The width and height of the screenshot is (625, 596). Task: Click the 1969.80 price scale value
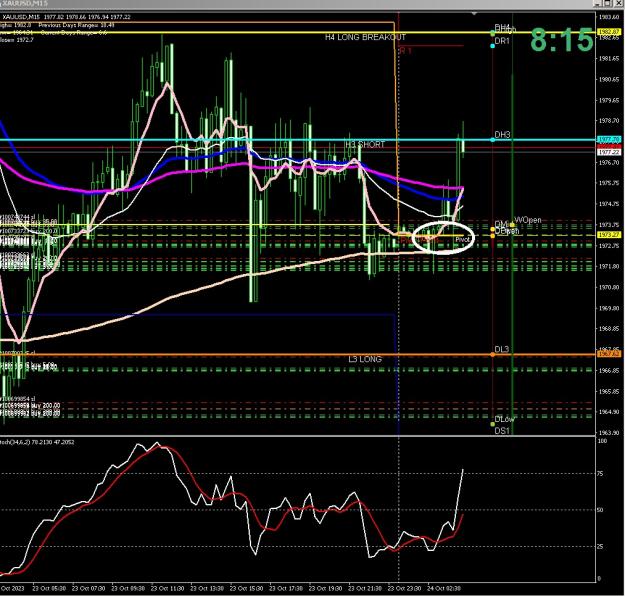pos(609,308)
